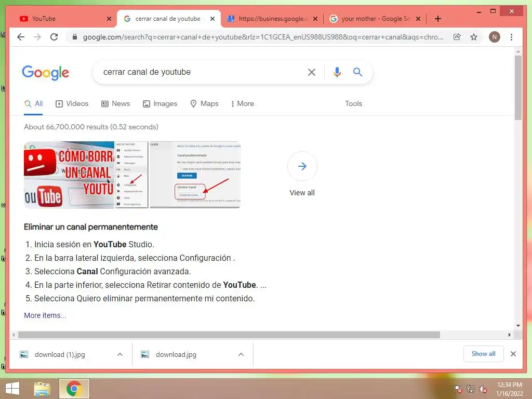Click the scroll down arrow
Screen dimensions: 532x399
pos(518,326)
